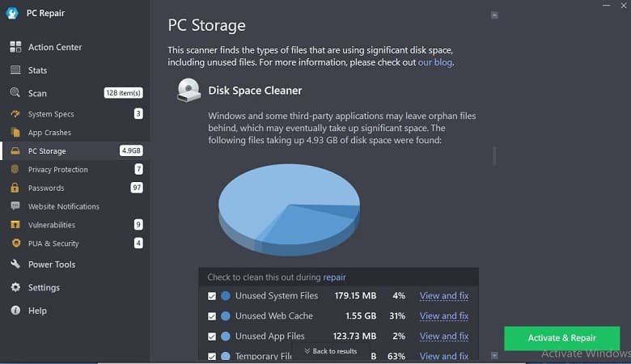The width and height of the screenshot is (631, 364).
Task: Click scrollbar down arrow at bottom
Action: pyautogui.click(x=494, y=356)
